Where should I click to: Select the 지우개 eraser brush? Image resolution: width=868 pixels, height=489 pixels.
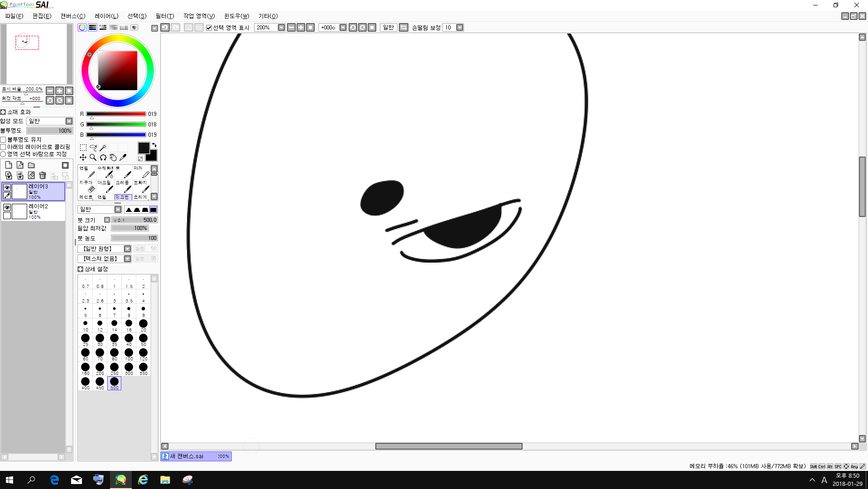tap(87, 186)
